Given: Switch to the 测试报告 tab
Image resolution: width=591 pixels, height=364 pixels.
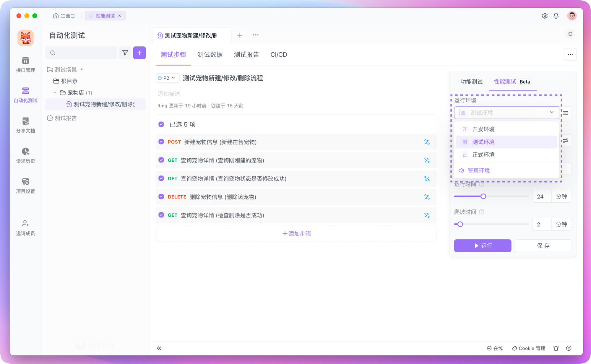Looking at the screenshot, I should click(x=246, y=55).
